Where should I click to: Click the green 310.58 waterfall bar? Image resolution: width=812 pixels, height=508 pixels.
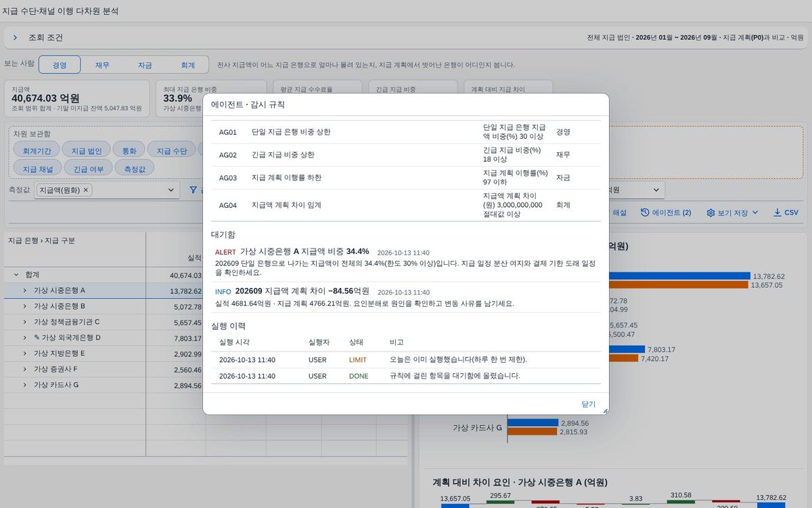[681, 501]
